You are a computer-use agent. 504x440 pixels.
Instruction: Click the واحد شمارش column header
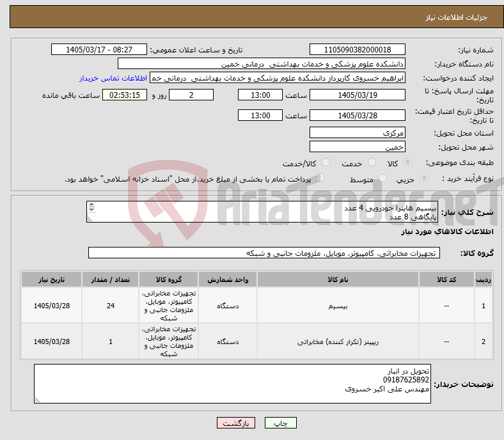pos(228,279)
